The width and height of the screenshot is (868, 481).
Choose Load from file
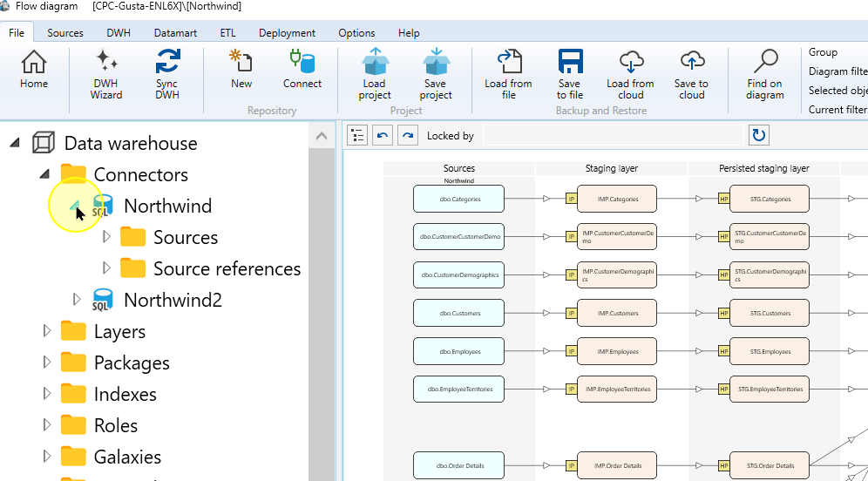tap(509, 74)
